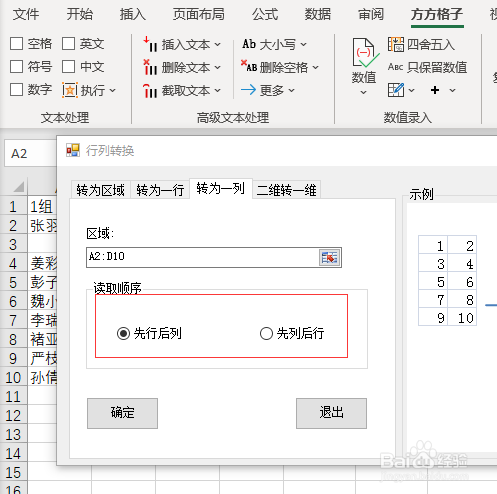Expand the 删除空格 dropdown arrow
The height and width of the screenshot is (494, 497).
click(x=315, y=68)
